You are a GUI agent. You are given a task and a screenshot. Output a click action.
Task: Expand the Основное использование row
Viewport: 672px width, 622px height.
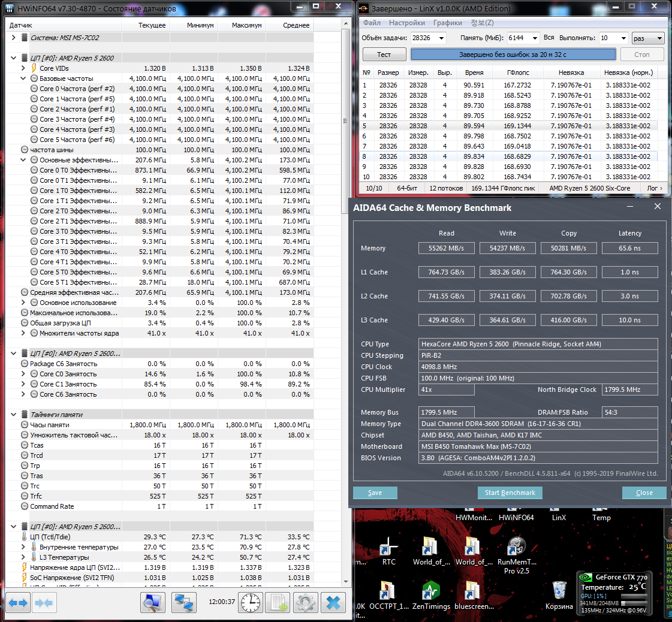(x=23, y=303)
